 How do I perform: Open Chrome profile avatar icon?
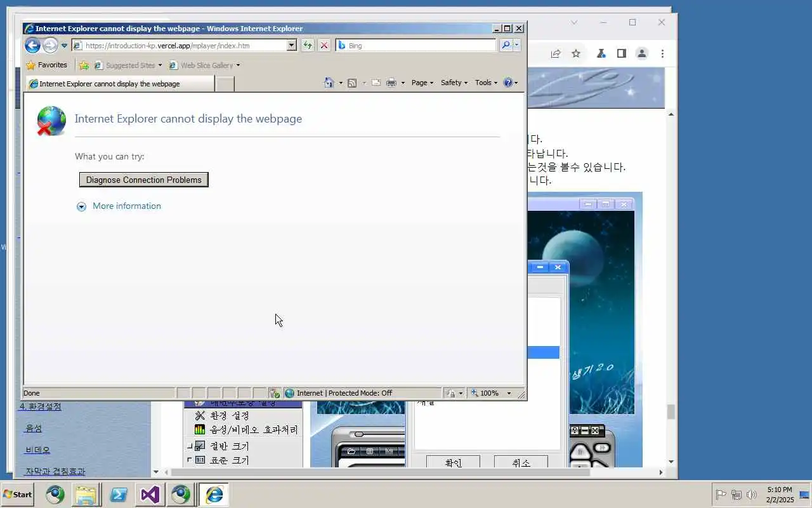point(642,54)
